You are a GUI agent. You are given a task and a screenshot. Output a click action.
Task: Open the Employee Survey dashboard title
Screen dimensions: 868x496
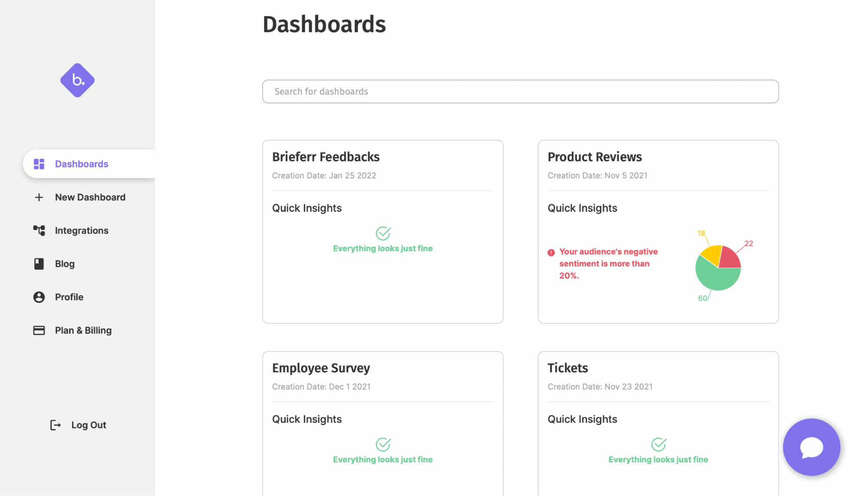pyautogui.click(x=321, y=368)
